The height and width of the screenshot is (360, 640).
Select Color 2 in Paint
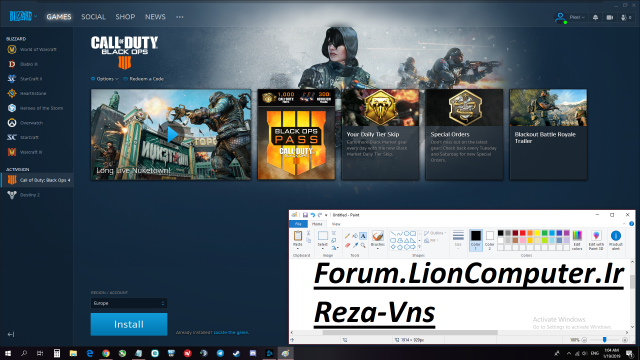(490, 240)
